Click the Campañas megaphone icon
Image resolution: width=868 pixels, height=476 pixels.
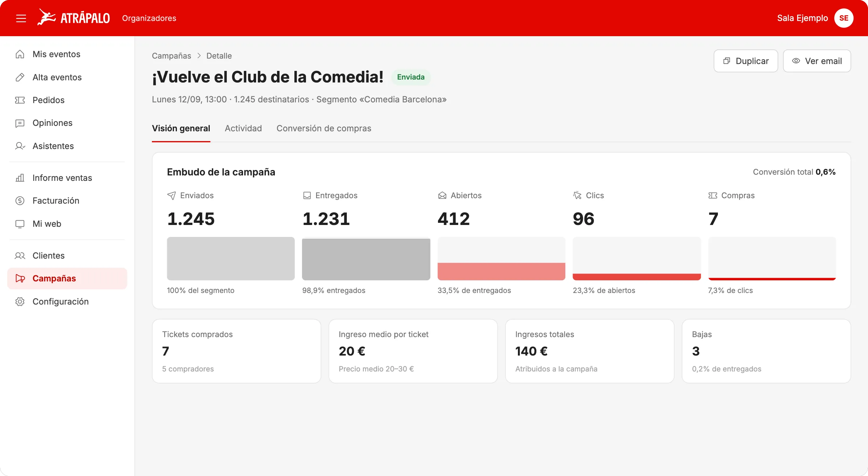20,279
